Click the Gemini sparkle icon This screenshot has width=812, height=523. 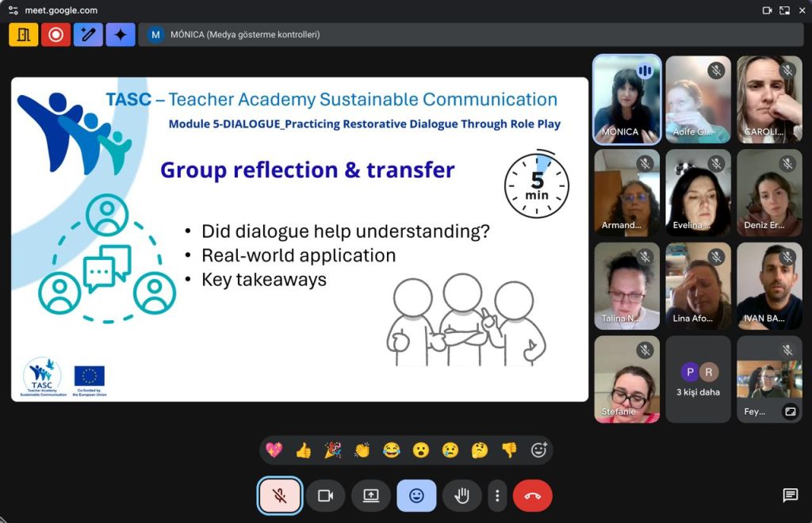point(121,35)
